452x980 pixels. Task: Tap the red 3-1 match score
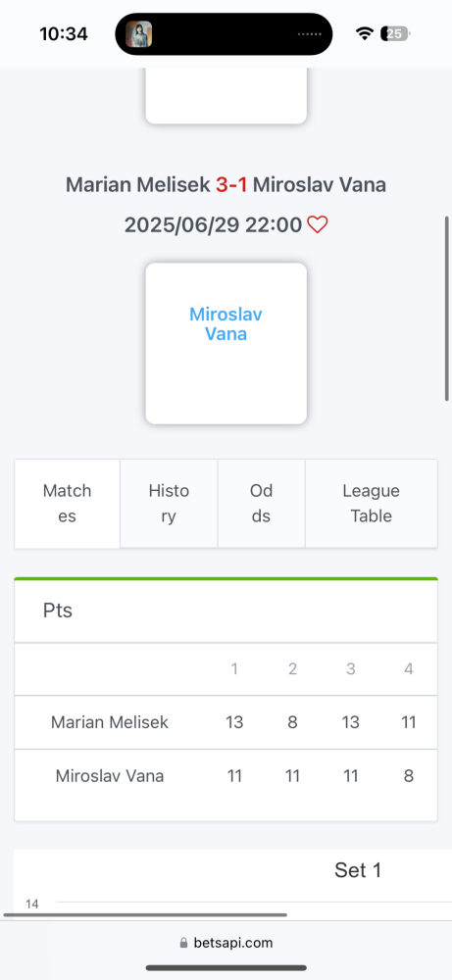pos(231,185)
